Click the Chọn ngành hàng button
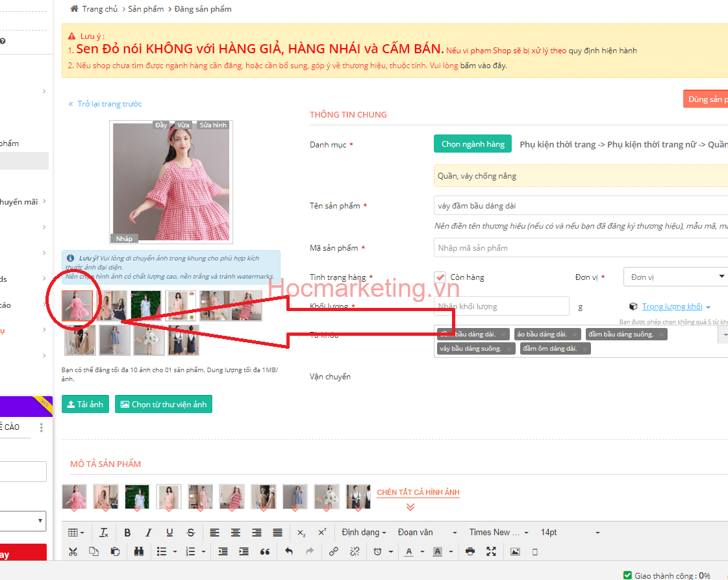This screenshot has height=580, width=728. pyautogui.click(x=473, y=144)
